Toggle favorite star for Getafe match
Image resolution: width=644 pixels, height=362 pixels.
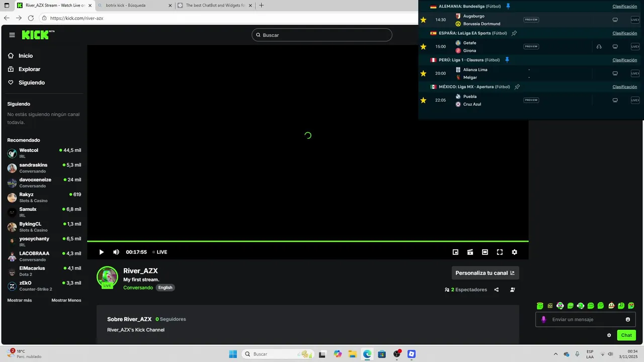click(x=423, y=46)
